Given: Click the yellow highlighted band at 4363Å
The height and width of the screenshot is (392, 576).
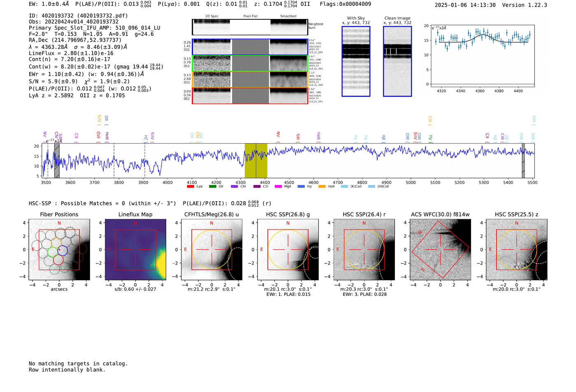Looking at the screenshot, I should click(256, 160).
